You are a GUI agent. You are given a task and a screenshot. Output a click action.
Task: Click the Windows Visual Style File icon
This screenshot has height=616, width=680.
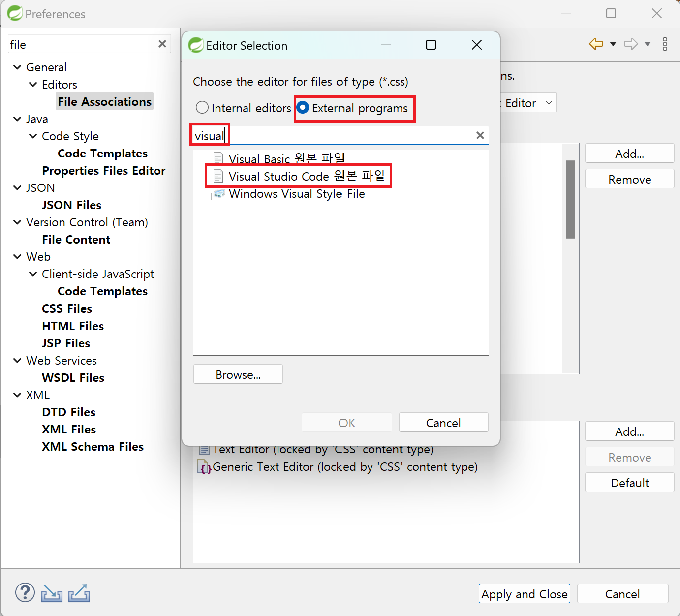pos(218,193)
